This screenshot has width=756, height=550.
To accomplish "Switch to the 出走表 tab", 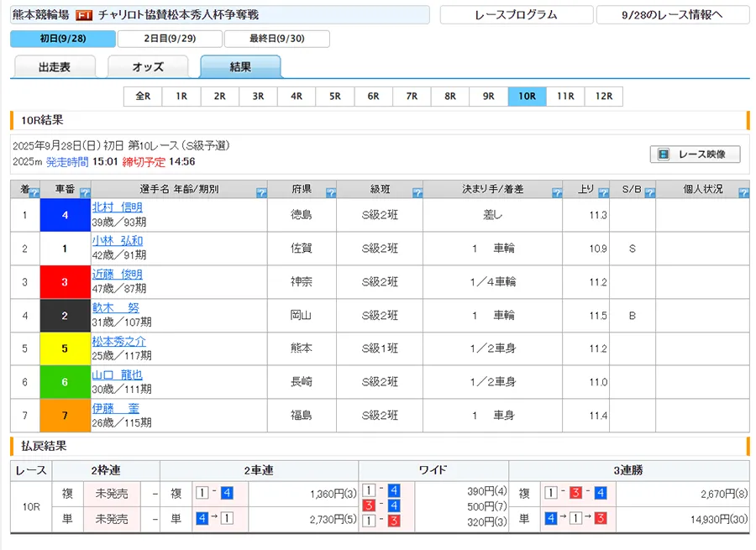I will pyautogui.click(x=55, y=67).
